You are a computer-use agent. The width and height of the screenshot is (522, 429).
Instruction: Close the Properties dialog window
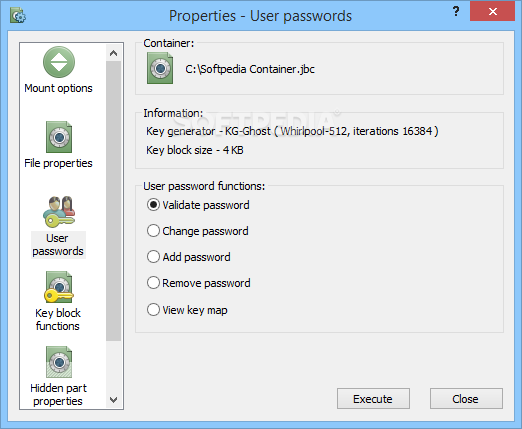(492, 12)
